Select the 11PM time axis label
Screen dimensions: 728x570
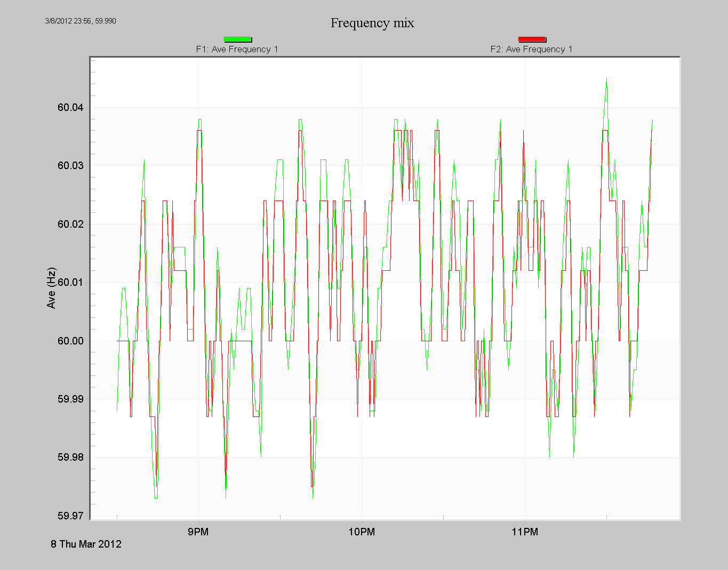point(525,532)
